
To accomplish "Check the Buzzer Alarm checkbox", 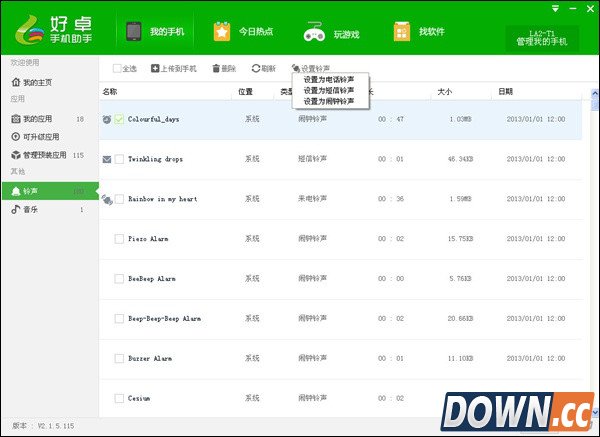I will coord(119,358).
